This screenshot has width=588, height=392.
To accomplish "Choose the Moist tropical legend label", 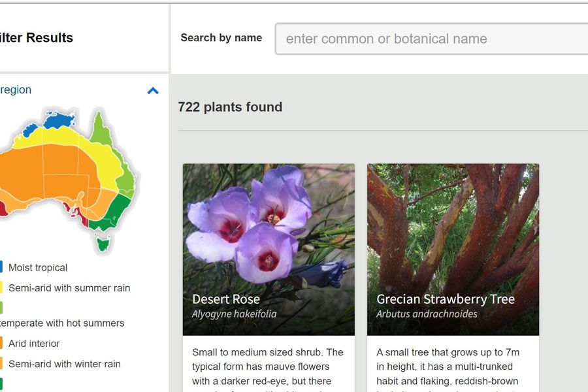I will (38, 267).
